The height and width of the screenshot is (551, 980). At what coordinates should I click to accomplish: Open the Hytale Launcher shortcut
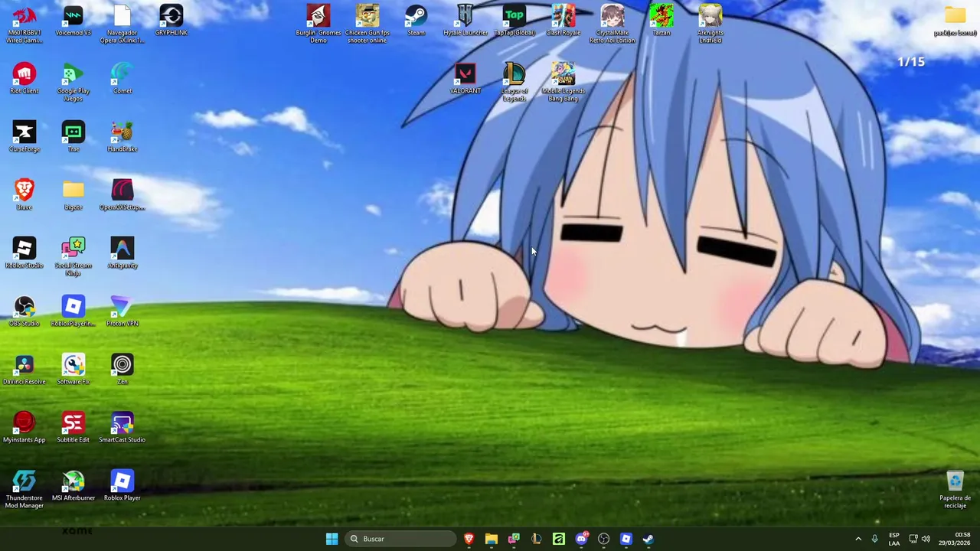tap(465, 21)
